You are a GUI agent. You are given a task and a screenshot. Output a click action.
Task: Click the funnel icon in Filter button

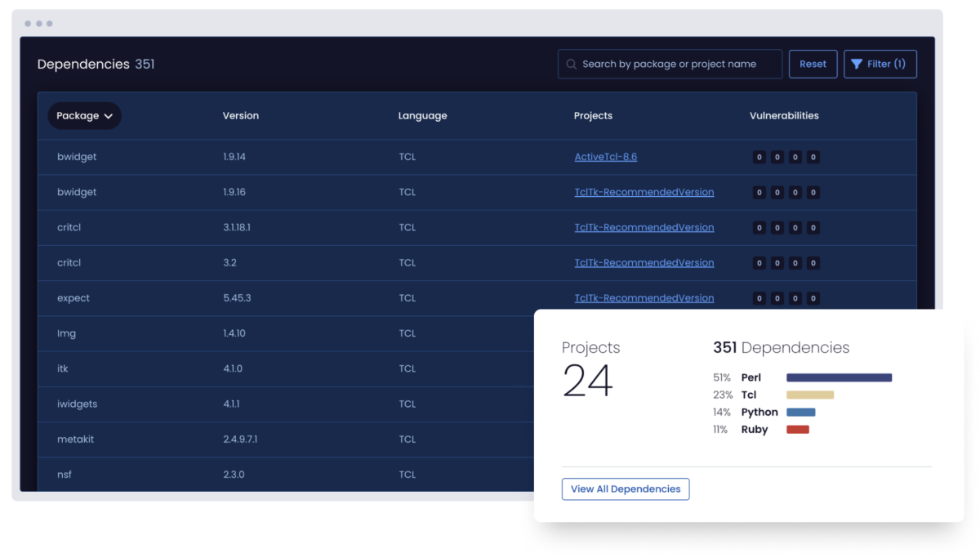point(857,65)
